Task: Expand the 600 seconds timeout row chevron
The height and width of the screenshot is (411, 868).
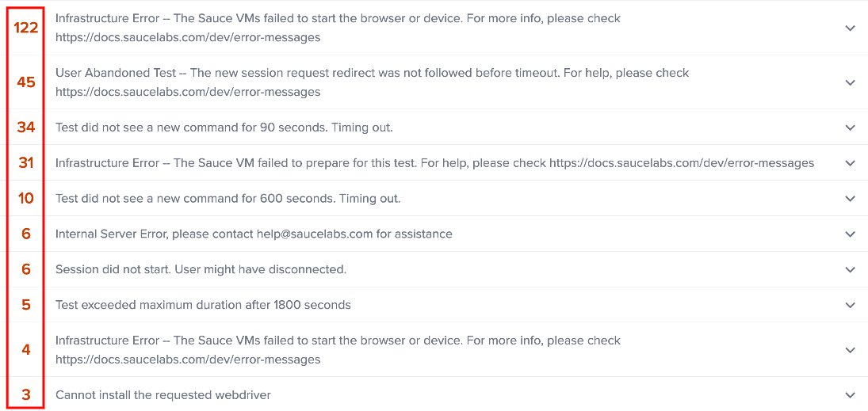Action: 851,198
